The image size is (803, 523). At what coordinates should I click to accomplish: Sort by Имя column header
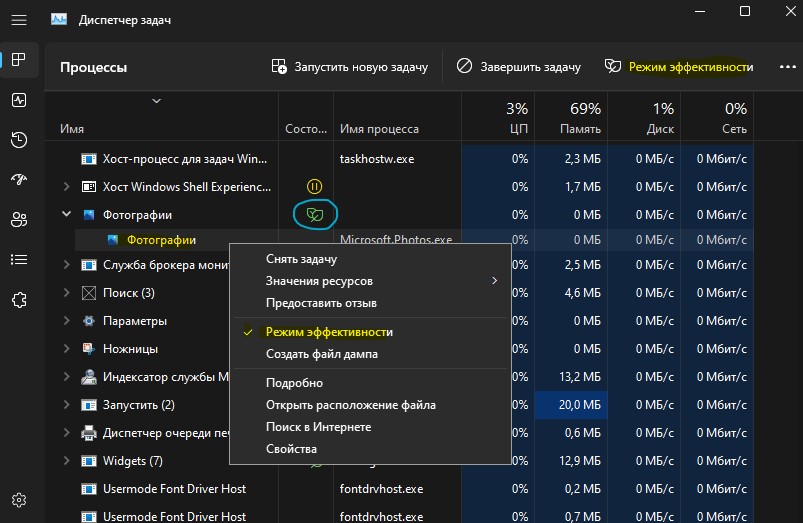coord(72,129)
